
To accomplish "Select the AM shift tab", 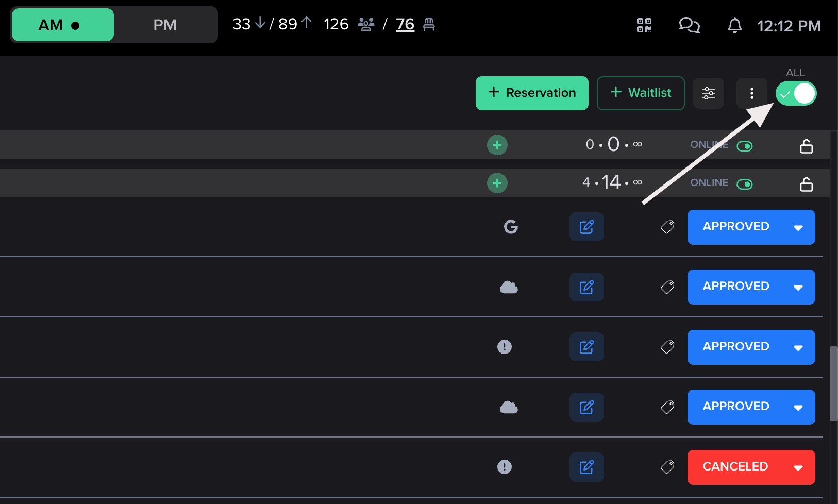I will 62,25.
